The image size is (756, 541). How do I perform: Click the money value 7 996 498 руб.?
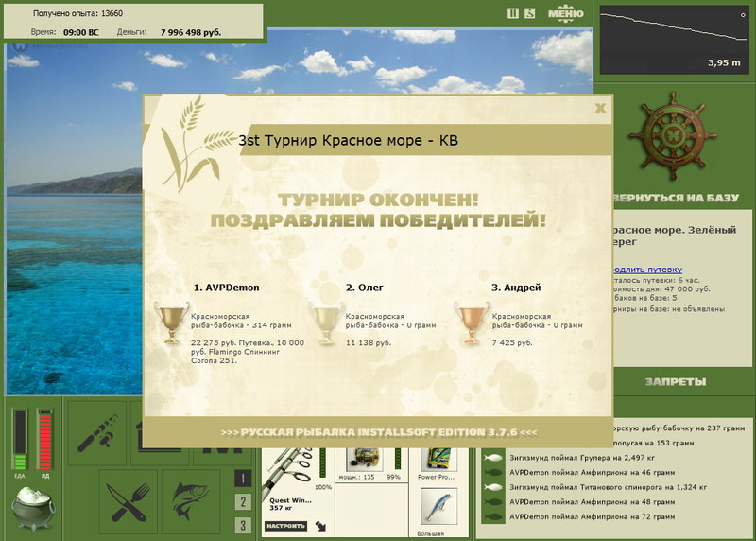tap(191, 32)
